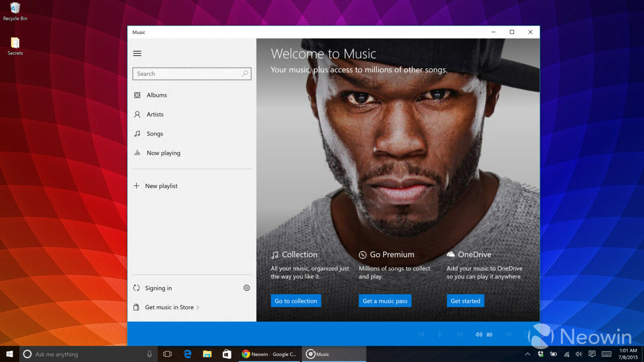
Task: Open Task View from the taskbar
Action: point(168,354)
